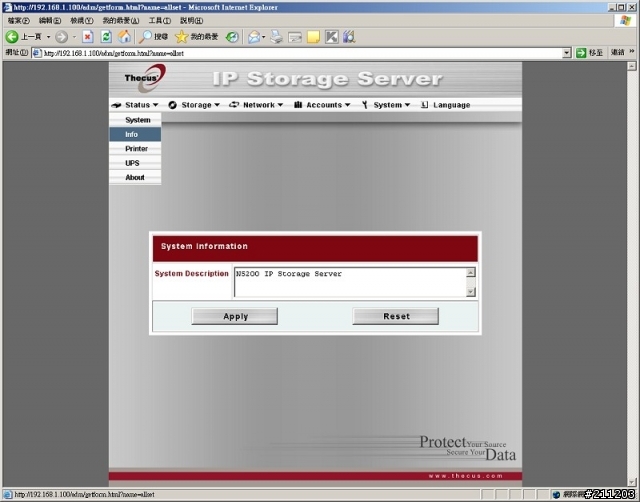Expand the Accounts menu
Image resolution: width=640 pixels, height=502 pixels.
pos(322,105)
